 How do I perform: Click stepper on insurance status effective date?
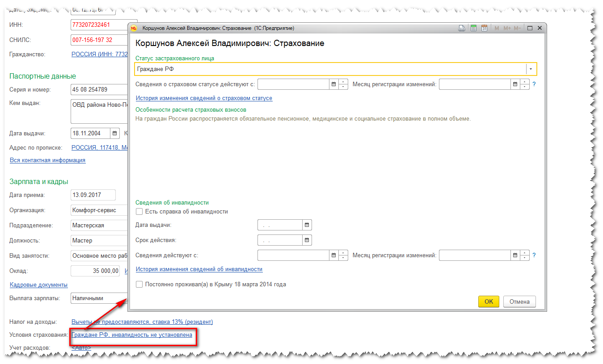click(x=343, y=84)
